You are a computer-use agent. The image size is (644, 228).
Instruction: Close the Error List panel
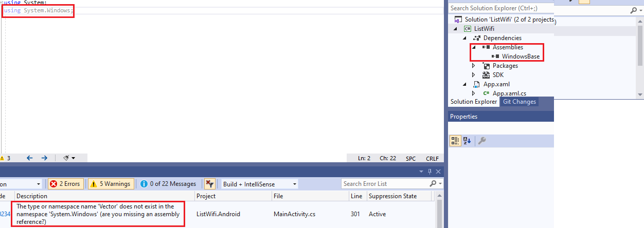click(x=438, y=172)
